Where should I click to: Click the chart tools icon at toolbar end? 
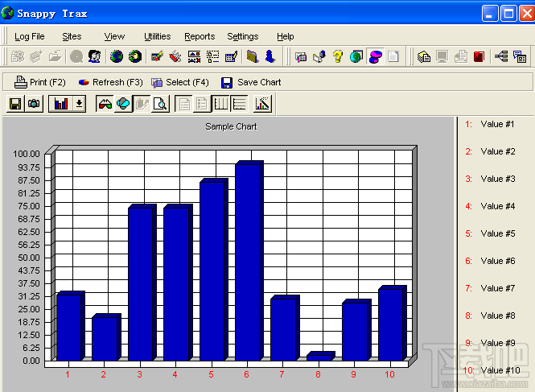pos(263,104)
